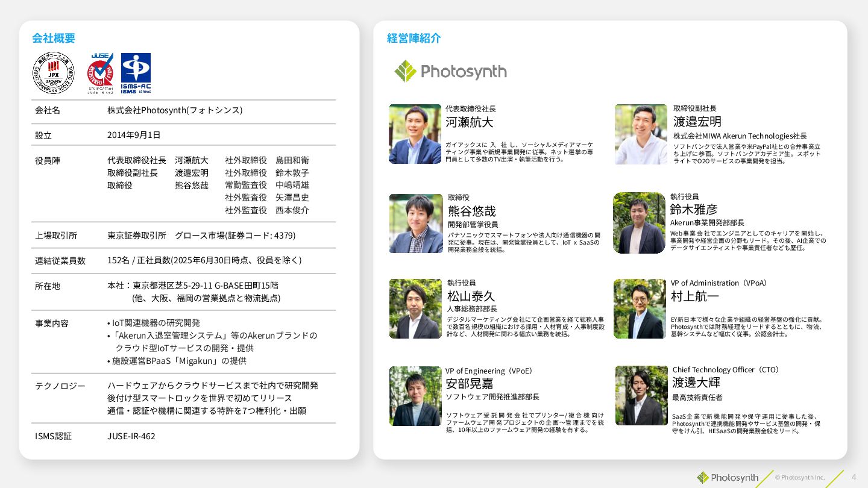Select the portrait photo of 渡邊大輝

pos(641,396)
